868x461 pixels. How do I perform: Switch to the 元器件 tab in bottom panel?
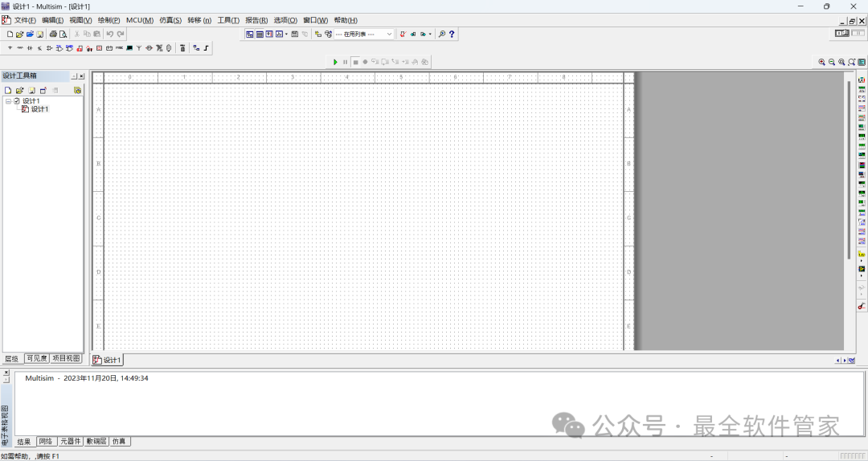71,442
